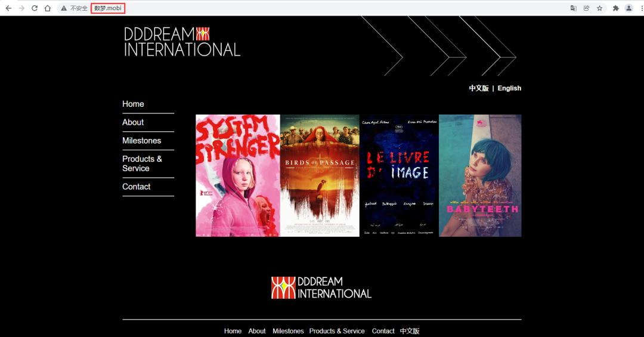Screen dimensions: 644x337
Task: Click Contact in the footer links
Action: coord(383,331)
